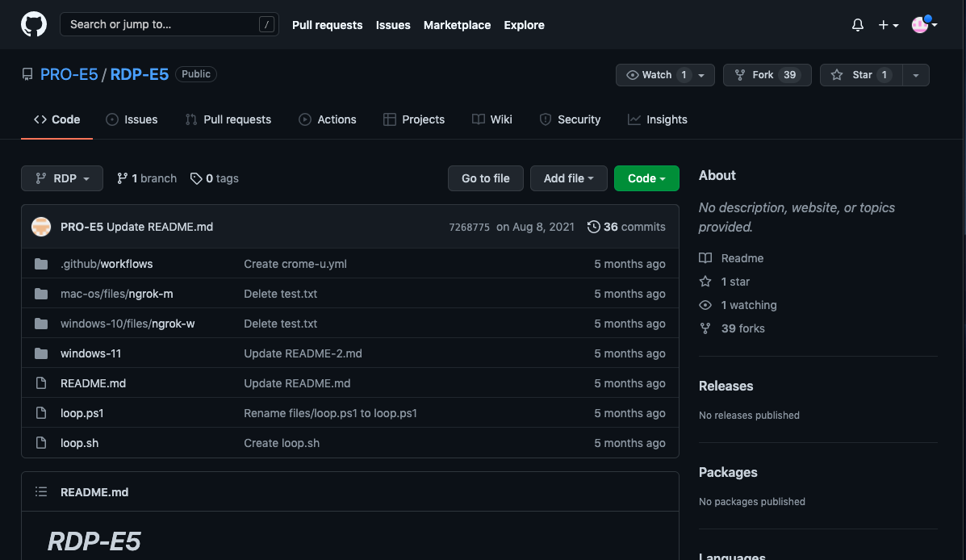View the 0 tags link
The height and width of the screenshot is (560, 966).
pyautogui.click(x=215, y=178)
